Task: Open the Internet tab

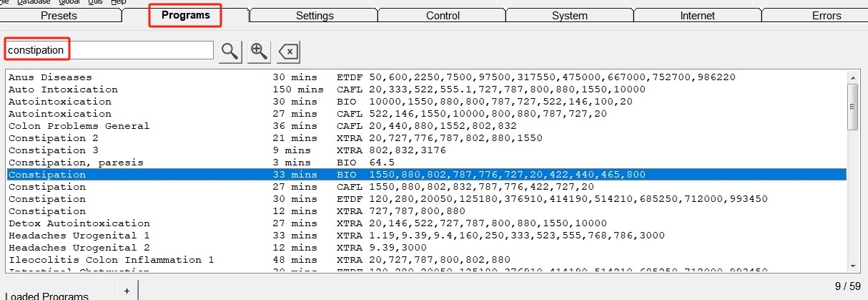Action: tap(697, 16)
